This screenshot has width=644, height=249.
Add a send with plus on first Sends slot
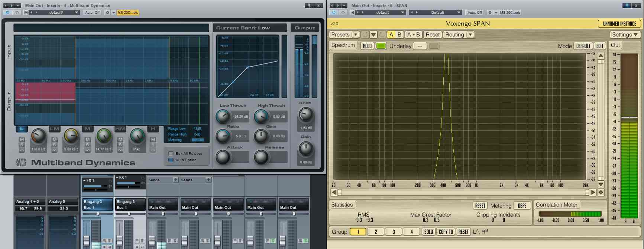(176, 180)
